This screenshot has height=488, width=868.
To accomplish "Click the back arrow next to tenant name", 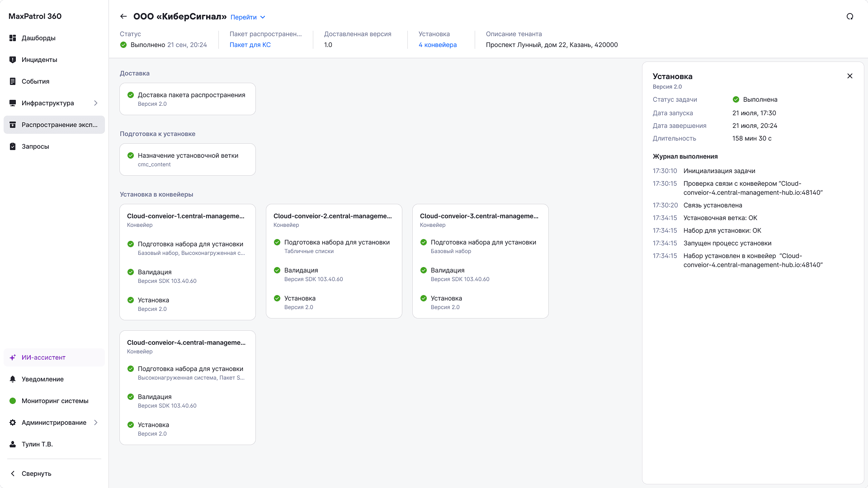I will (x=123, y=17).
